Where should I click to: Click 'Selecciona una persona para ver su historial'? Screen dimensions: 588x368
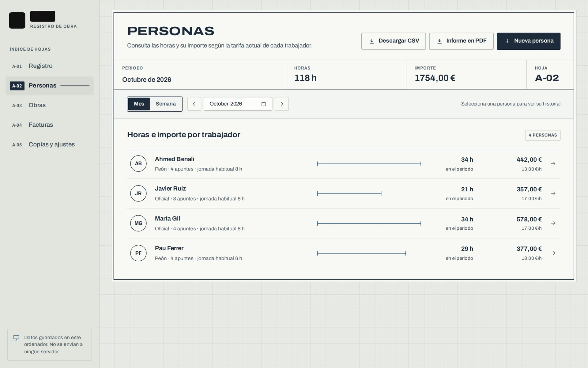(511, 104)
